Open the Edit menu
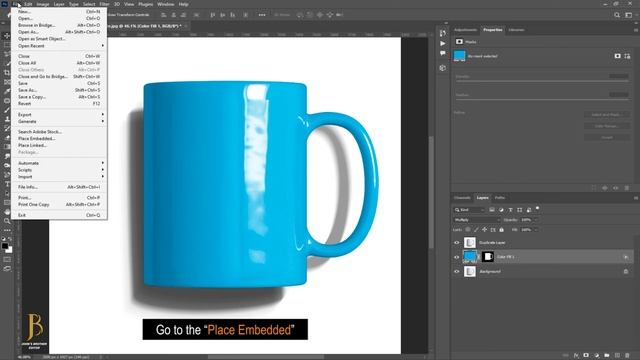 click(x=28, y=4)
